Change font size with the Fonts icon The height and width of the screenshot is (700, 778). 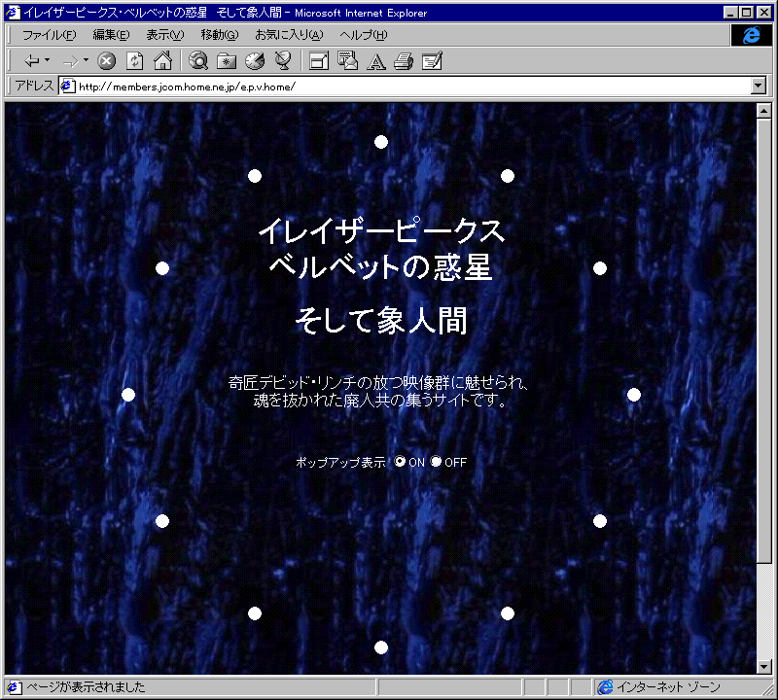(x=375, y=61)
